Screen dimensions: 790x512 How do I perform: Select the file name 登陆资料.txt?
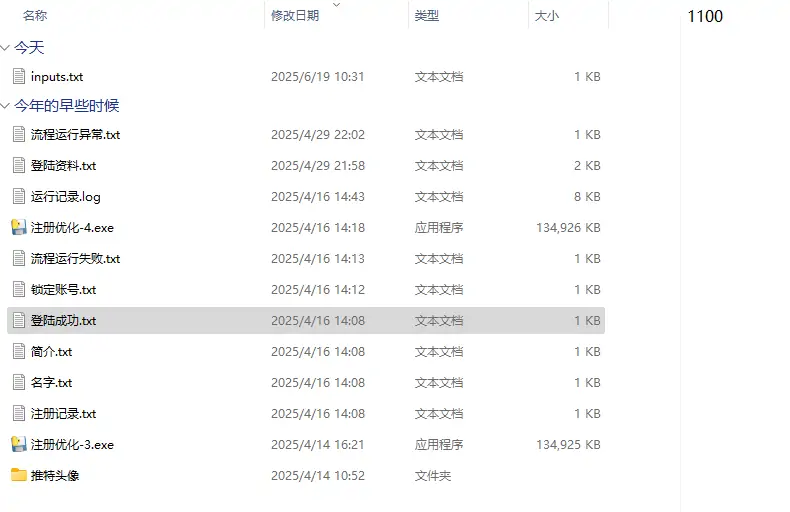tap(63, 165)
